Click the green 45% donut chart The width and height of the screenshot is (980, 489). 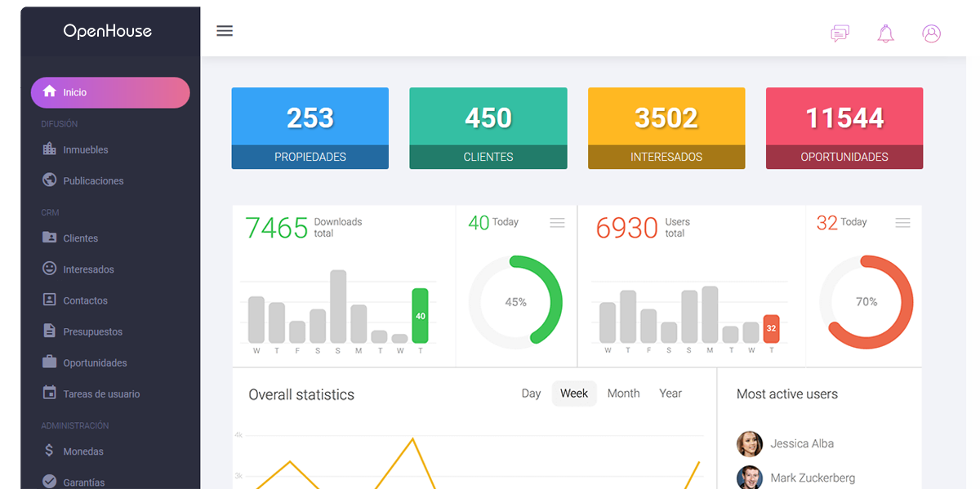515,302
